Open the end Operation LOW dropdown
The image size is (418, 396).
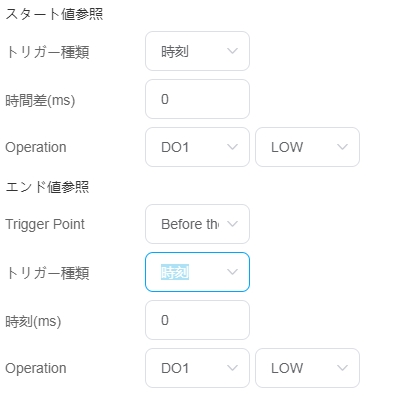pyautogui.click(x=307, y=368)
